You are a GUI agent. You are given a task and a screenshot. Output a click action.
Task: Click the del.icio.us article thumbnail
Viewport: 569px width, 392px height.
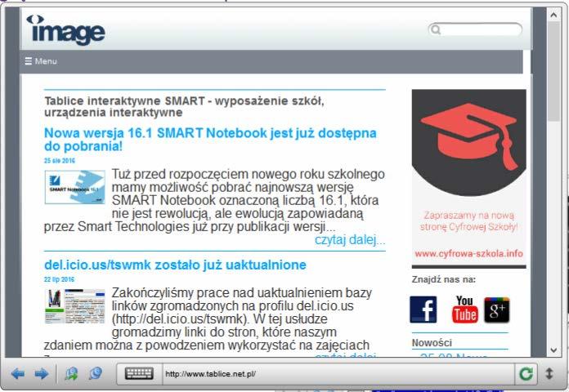coord(74,306)
